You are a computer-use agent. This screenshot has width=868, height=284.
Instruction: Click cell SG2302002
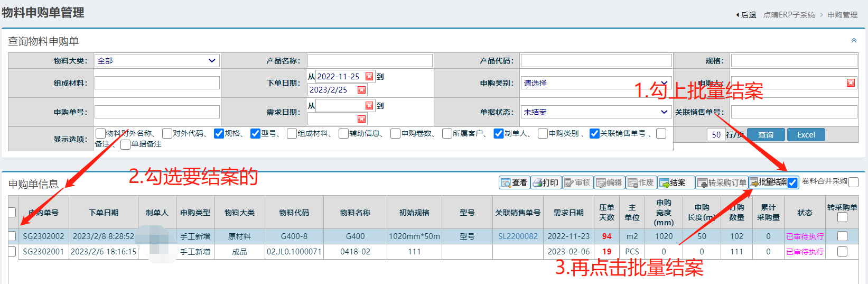pos(43,236)
